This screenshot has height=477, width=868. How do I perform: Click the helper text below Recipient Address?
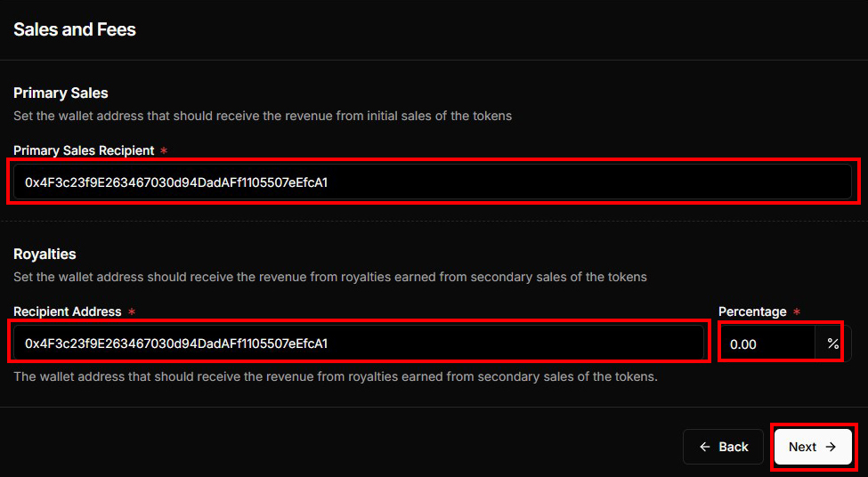tap(336, 376)
